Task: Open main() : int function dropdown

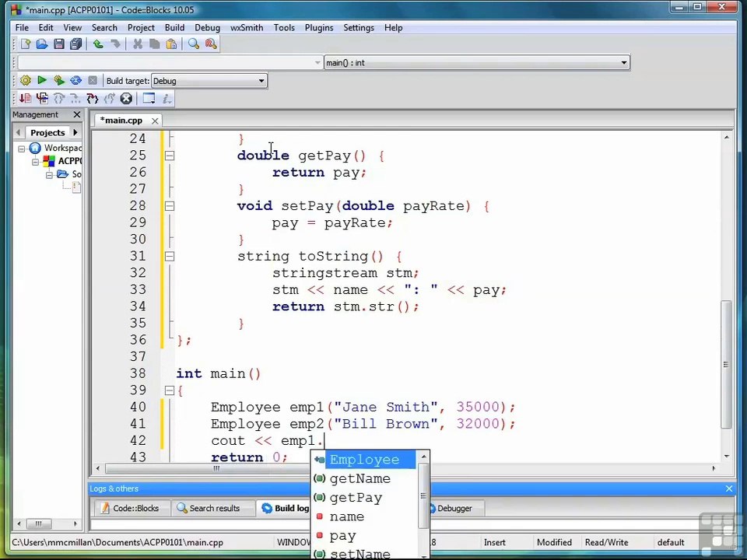Action: 477,63
